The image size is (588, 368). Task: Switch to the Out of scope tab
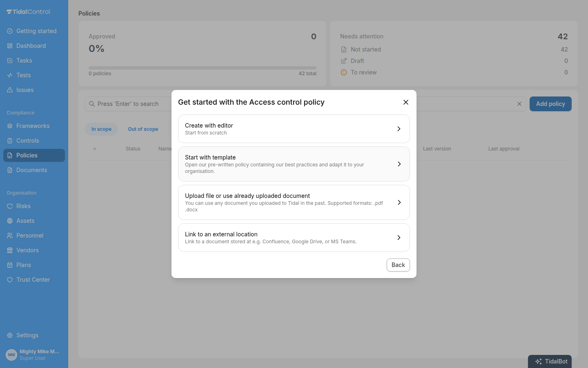tap(143, 129)
